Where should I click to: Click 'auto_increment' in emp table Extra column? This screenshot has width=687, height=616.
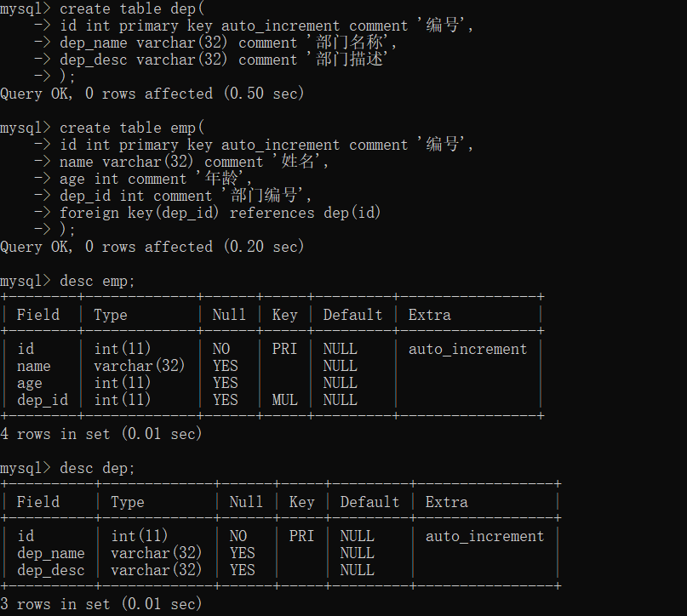coord(467,349)
